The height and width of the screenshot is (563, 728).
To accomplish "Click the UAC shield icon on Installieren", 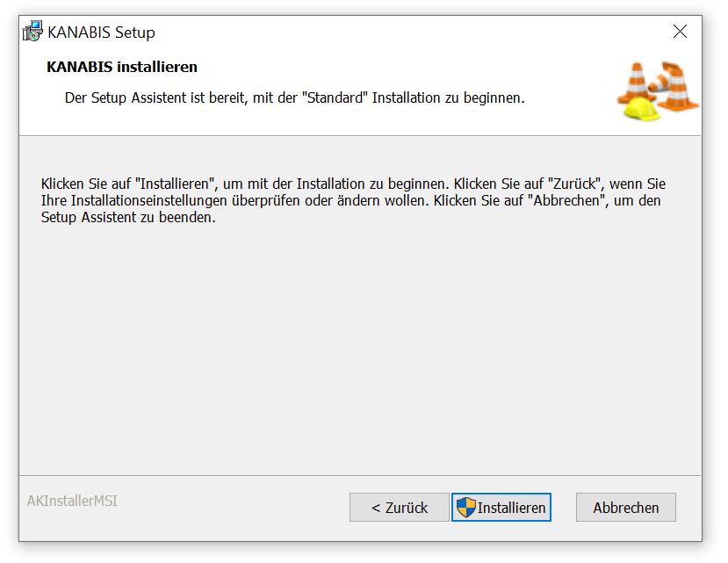I will coord(465,508).
